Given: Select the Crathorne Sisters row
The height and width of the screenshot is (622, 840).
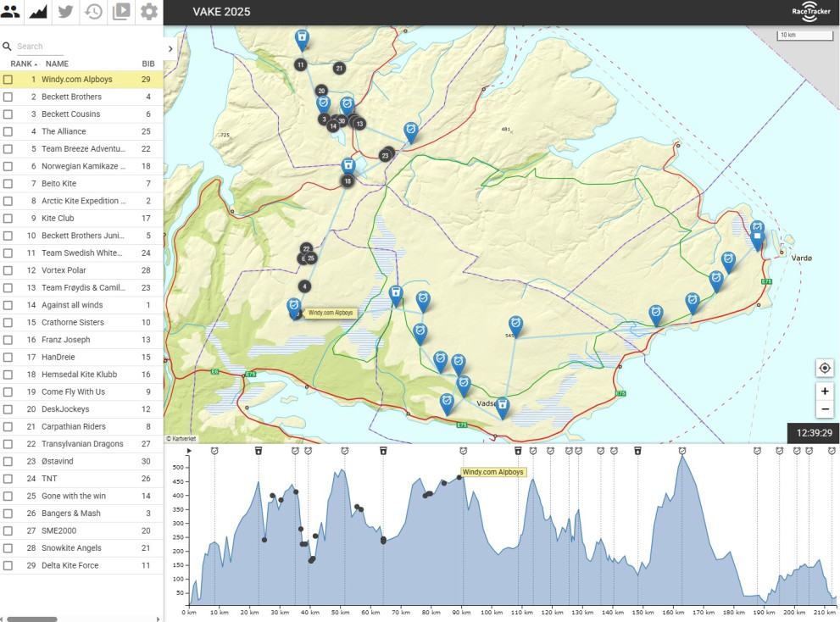Looking at the screenshot, I should [x=81, y=323].
